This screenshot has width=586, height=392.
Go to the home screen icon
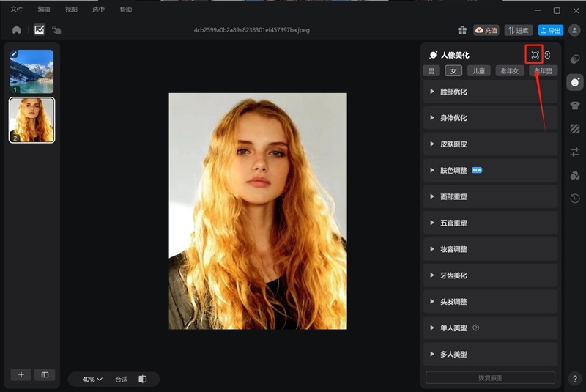point(16,30)
